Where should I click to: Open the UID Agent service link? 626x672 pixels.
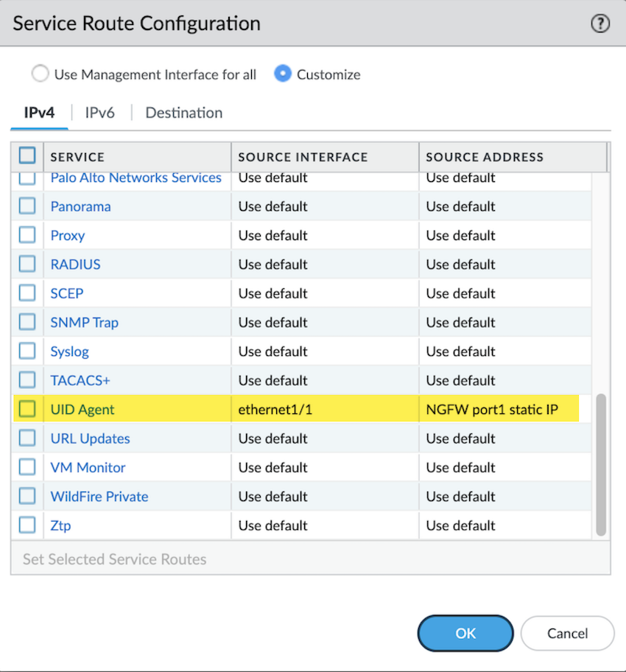point(82,410)
